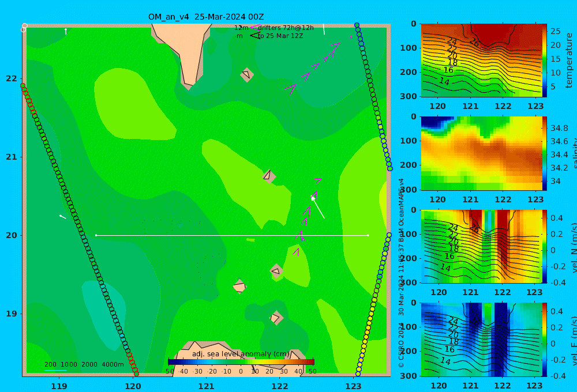Click the vel. N colorbar
This screenshot has width=577, height=392.
click(x=545, y=246)
